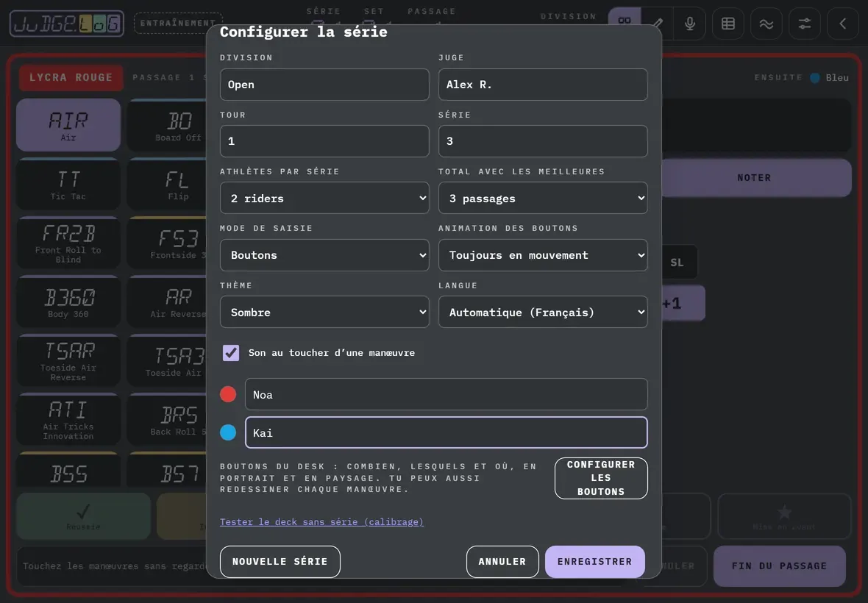
Task: Tap the BRS Back Roll maneuver
Action: [167, 420]
